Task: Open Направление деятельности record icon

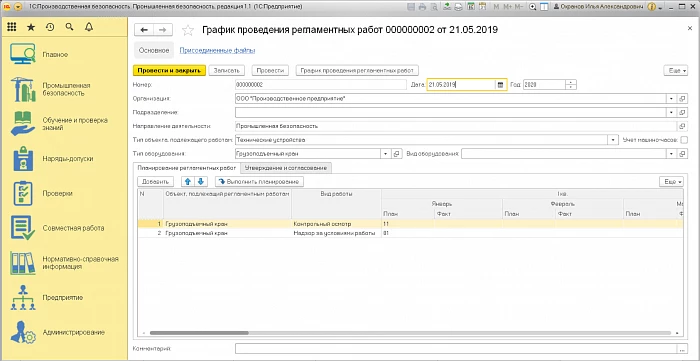Action: pyautogui.click(x=683, y=126)
